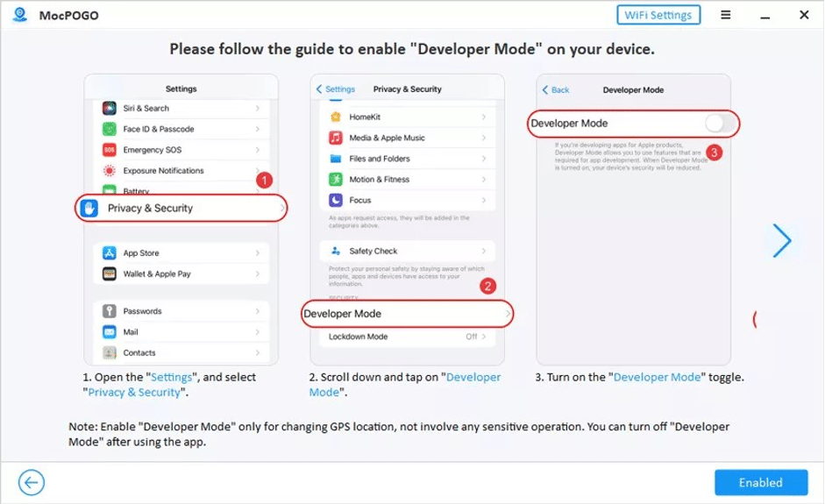Click the MocPOGO logo icon
The height and width of the screenshot is (504, 825).
pos(18,15)
